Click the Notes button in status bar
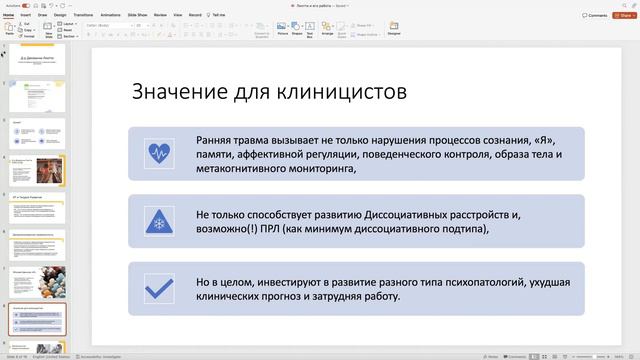Viewport: 640px width, 360px height. [x=491, y=357]
